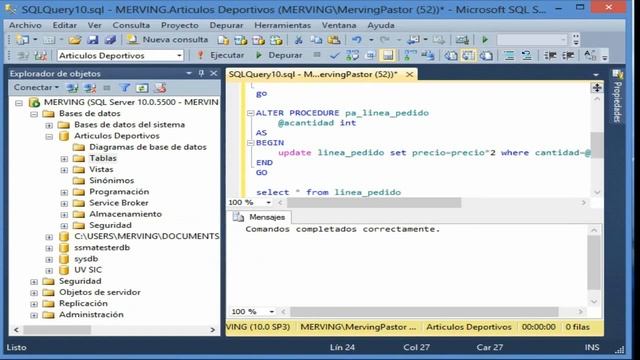640x360 pixels.
Task: Toggle IntelliSense enabled button
Action: [x=388, y=56]
